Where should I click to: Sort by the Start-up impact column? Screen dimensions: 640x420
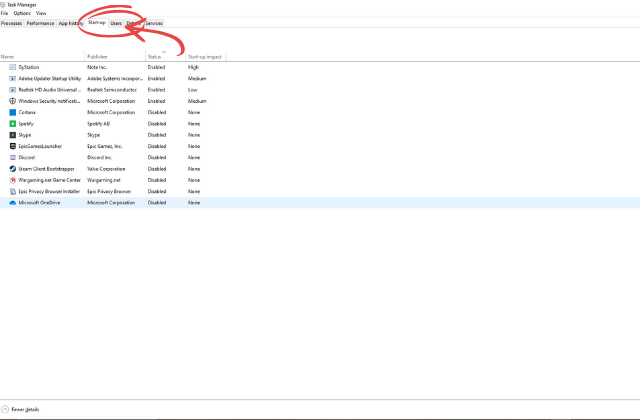[204, 57]
